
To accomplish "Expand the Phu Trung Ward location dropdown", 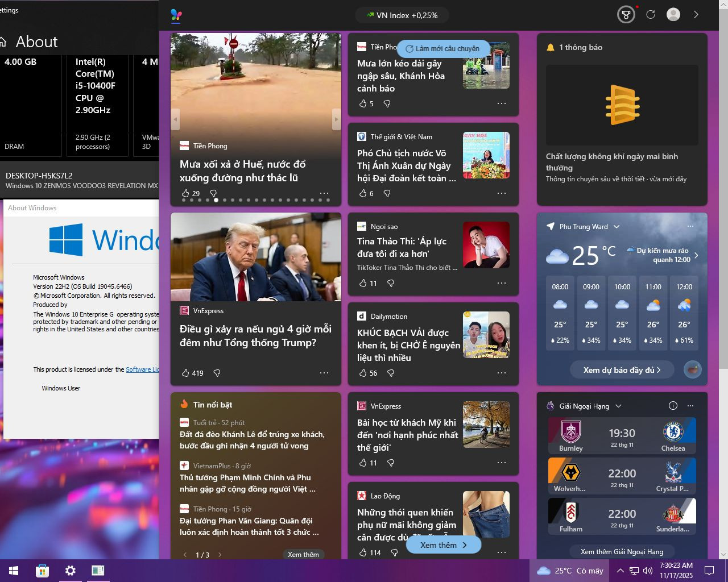I will point(617,226).
